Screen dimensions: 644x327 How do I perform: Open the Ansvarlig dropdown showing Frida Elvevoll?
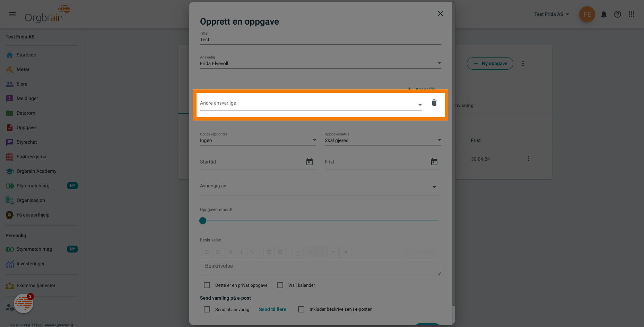(321, 63)
